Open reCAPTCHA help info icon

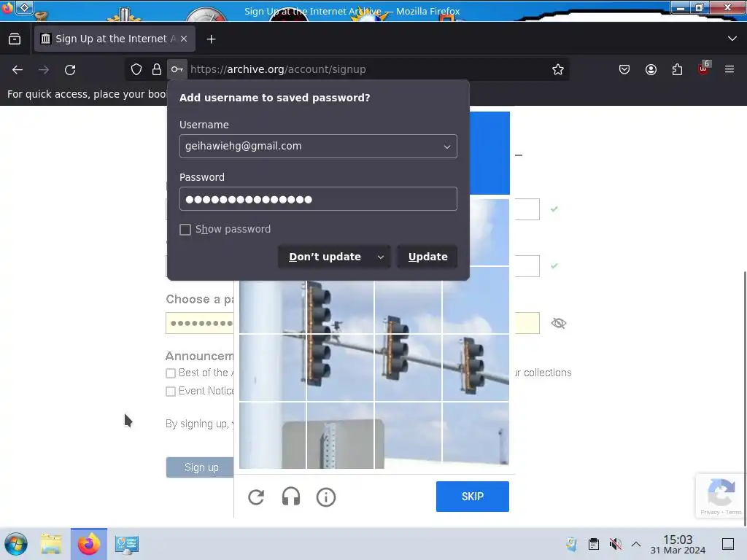coord(326,497)
